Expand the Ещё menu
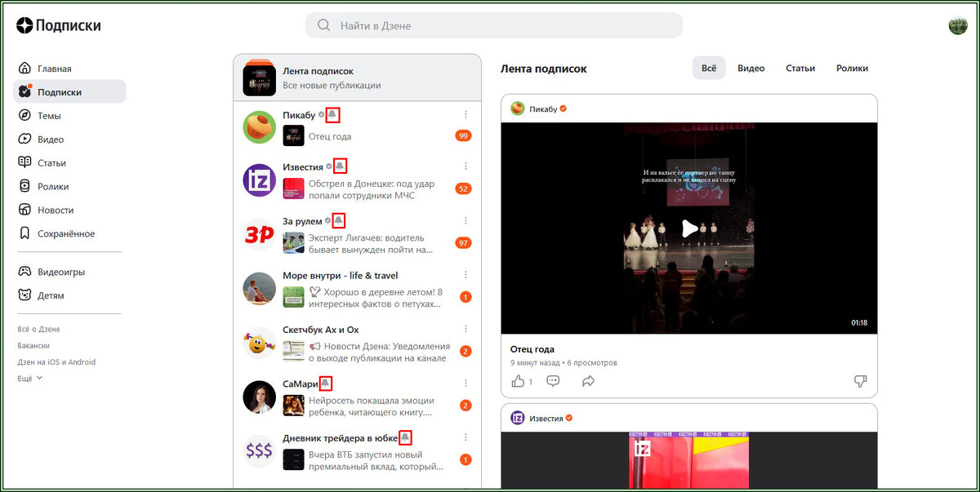This screenshot has height=492, width=980. [x=30, y=379]
